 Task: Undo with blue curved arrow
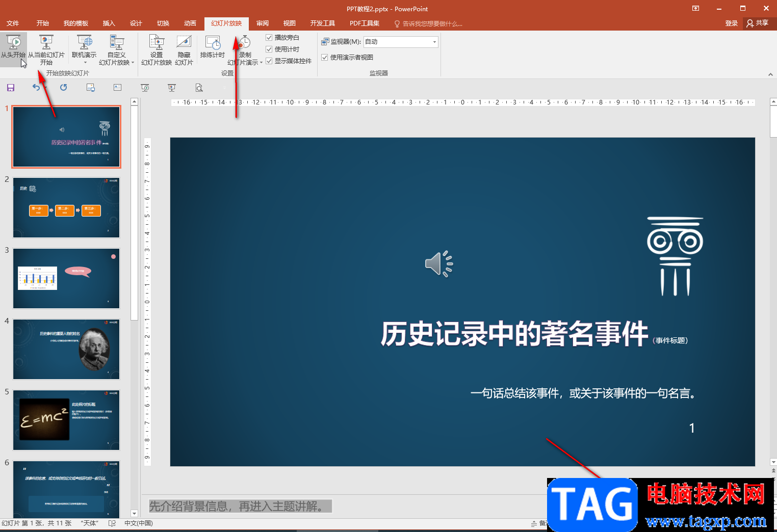(x=36, y=88)
